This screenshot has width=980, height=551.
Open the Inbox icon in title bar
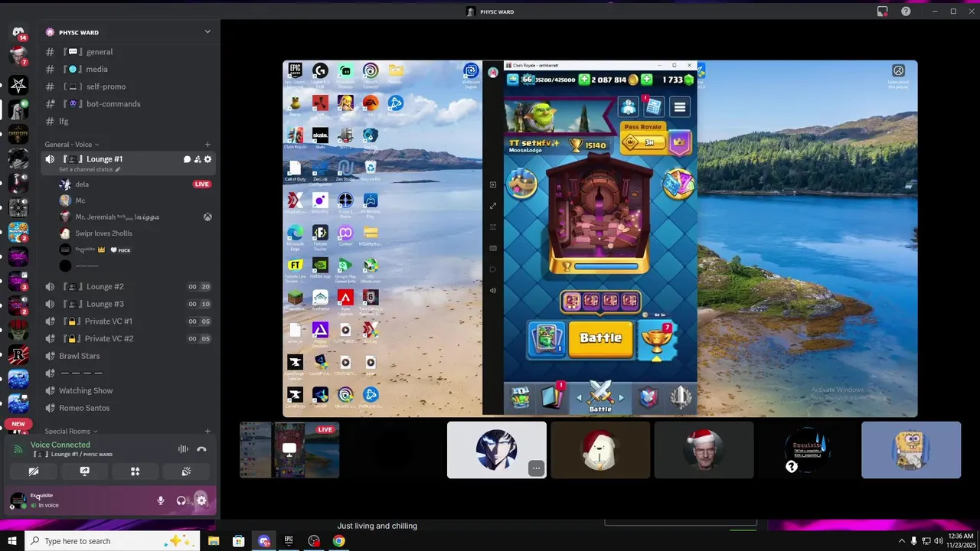[x=883, y=11]
